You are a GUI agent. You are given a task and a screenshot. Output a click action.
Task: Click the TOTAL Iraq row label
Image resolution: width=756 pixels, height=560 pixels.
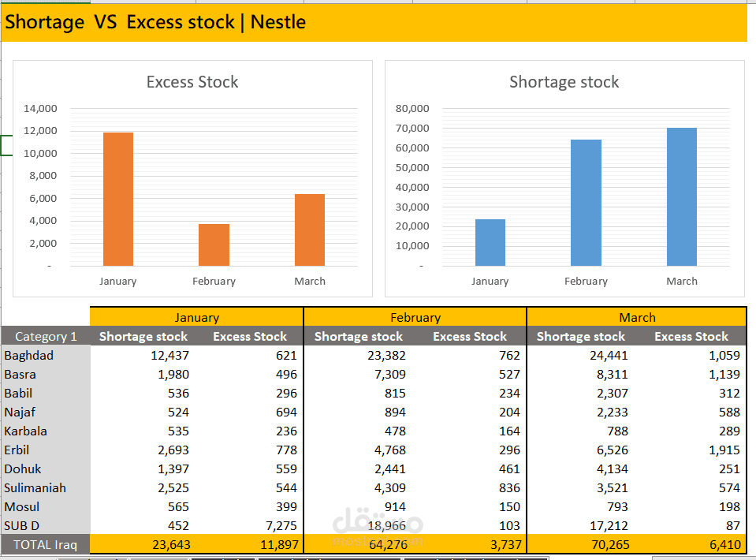tap(46, 544)
